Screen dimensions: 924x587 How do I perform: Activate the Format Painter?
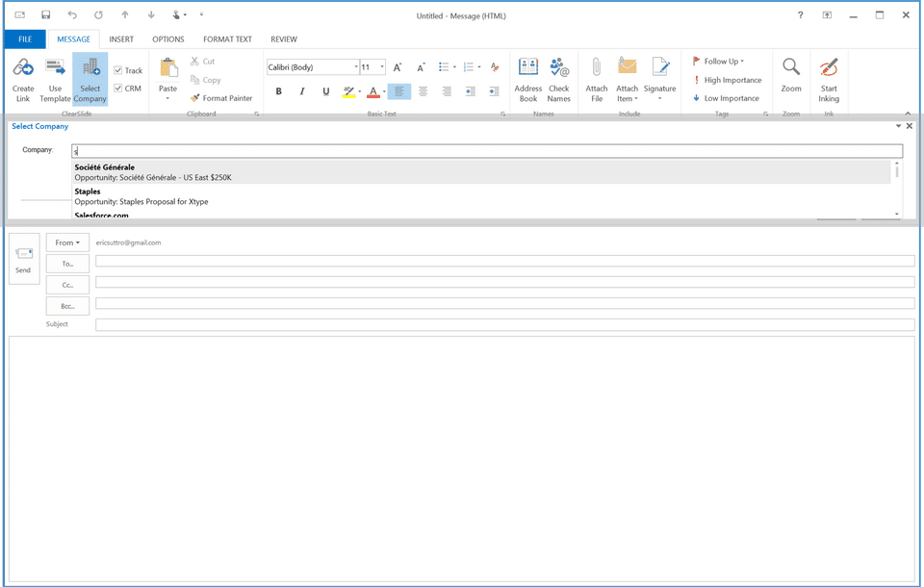tap(221, 98)
